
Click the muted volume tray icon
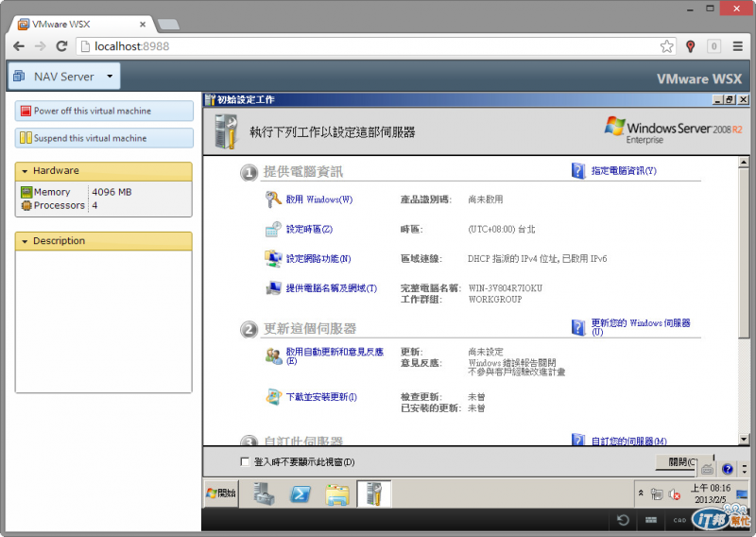click(674, 494)
